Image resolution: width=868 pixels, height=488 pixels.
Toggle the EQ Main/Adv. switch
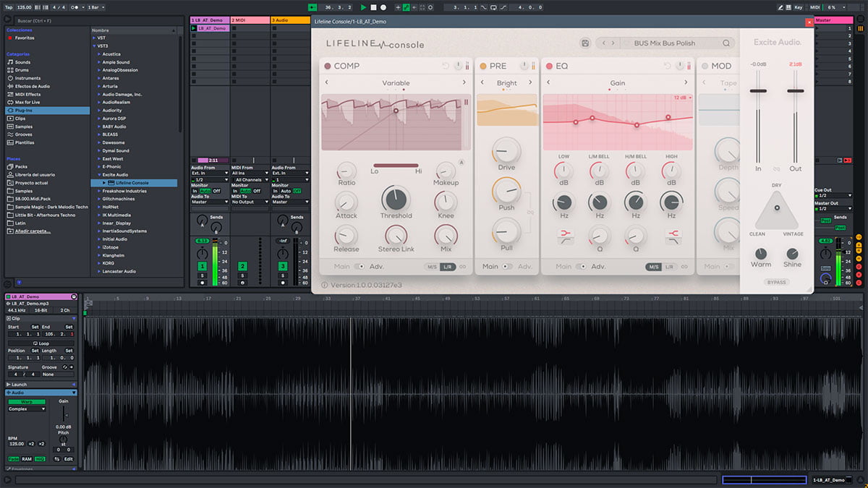coord(582,267)
